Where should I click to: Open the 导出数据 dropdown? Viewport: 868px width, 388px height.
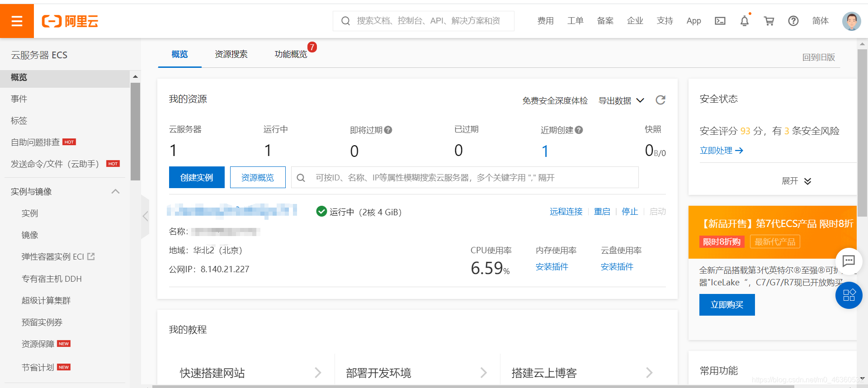[x=621, y=100]
